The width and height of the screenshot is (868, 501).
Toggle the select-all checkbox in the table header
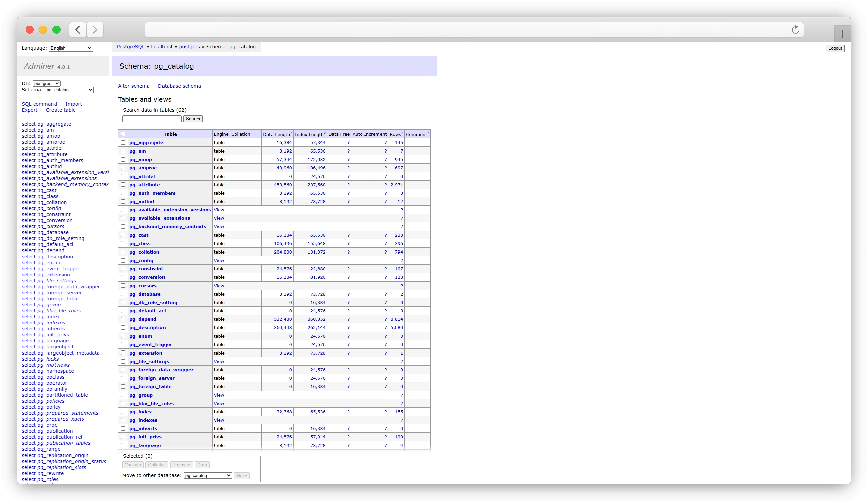(x=123, y=134)
